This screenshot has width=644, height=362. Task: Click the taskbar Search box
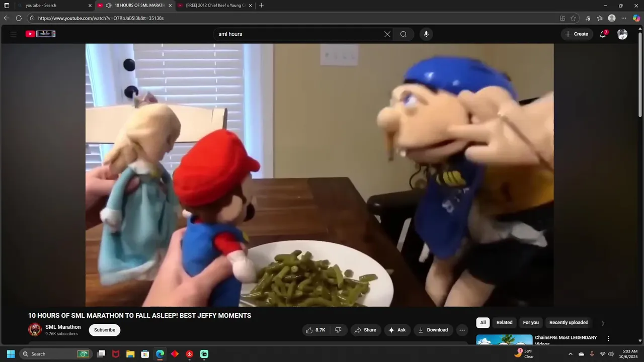coord(55,354)
